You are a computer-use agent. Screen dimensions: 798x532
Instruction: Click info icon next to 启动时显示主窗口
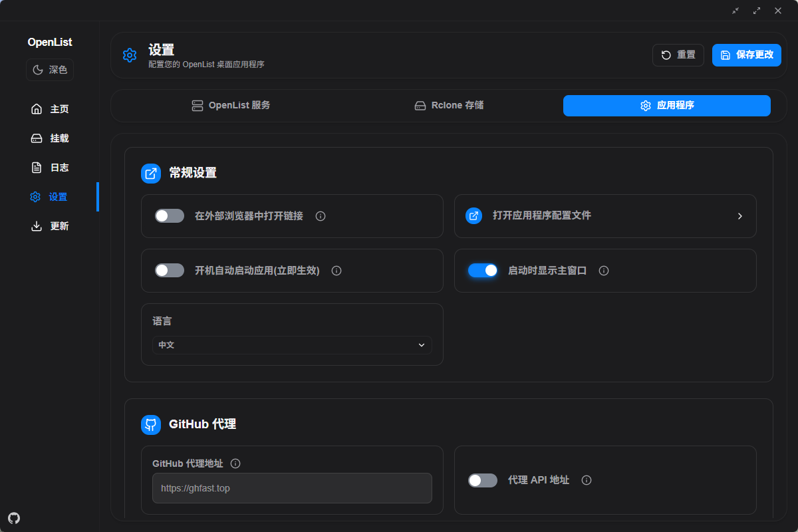pos(604,271)
